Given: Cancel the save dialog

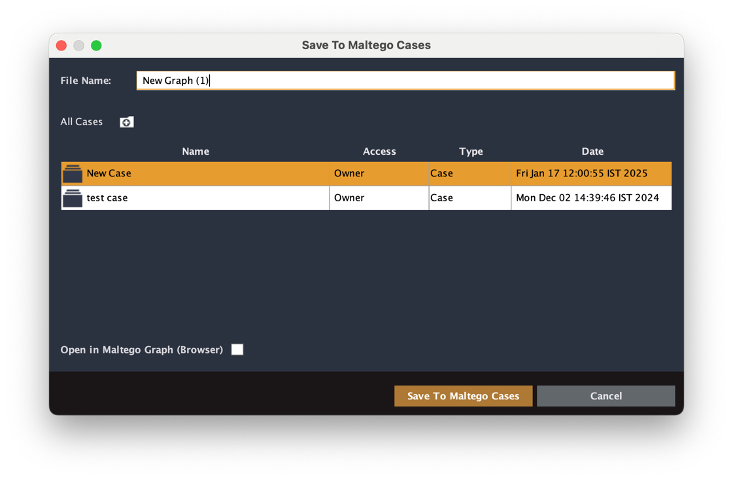Looking at the screenshot, I should point(606,396).
